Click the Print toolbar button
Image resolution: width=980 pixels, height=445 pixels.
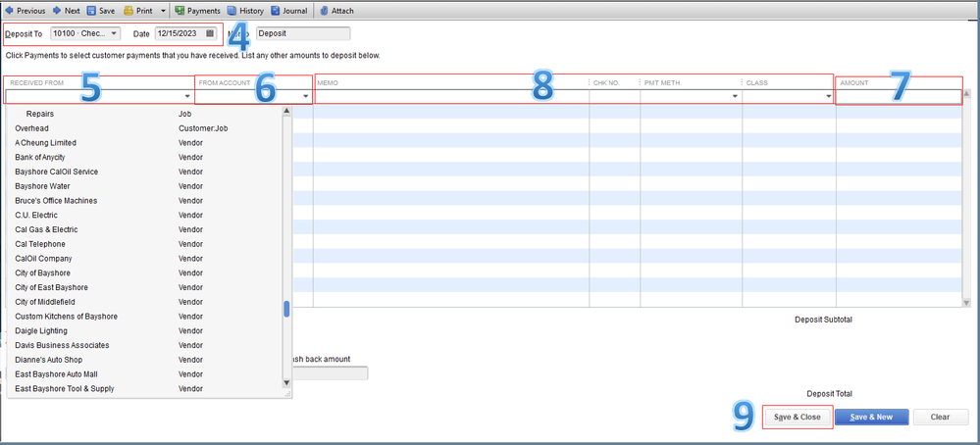(x=138, y=11)
